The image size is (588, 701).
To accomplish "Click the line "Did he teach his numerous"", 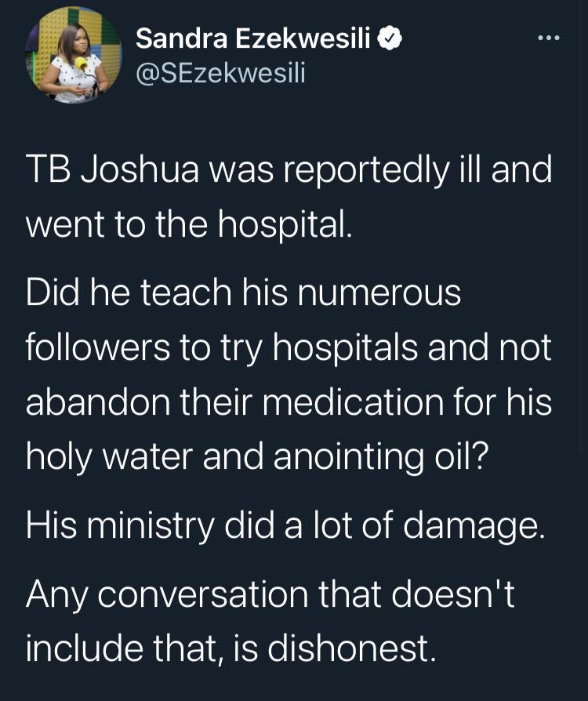I will pos(243,293).
